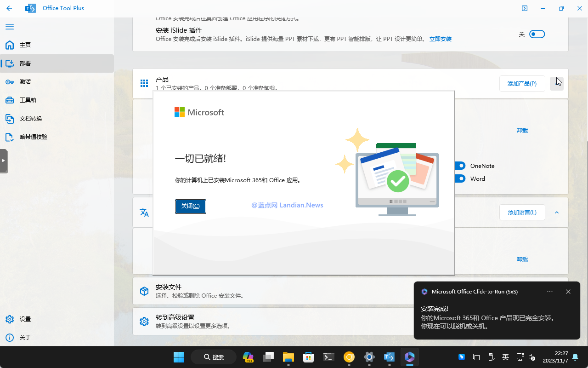The image size is (588, 368).
Task: Open more options on Click-to-Run notification
Action: pos(550,292)
